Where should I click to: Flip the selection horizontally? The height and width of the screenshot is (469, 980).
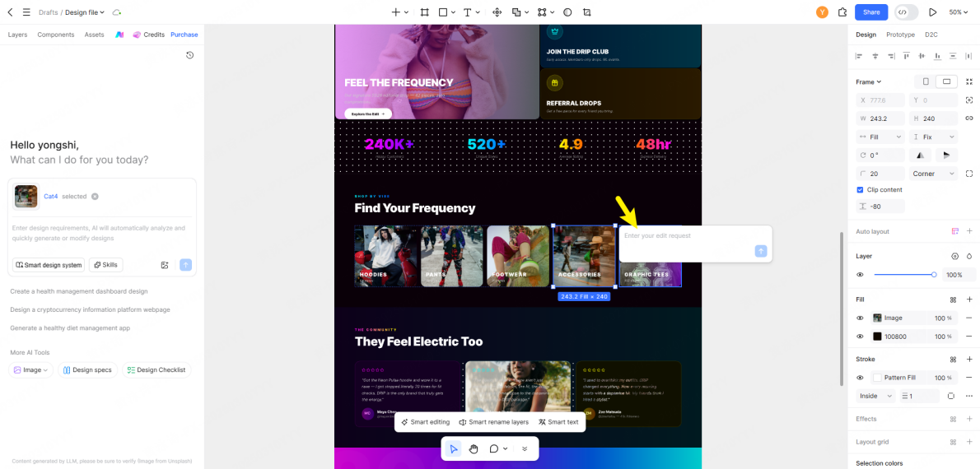coord(919,155)
